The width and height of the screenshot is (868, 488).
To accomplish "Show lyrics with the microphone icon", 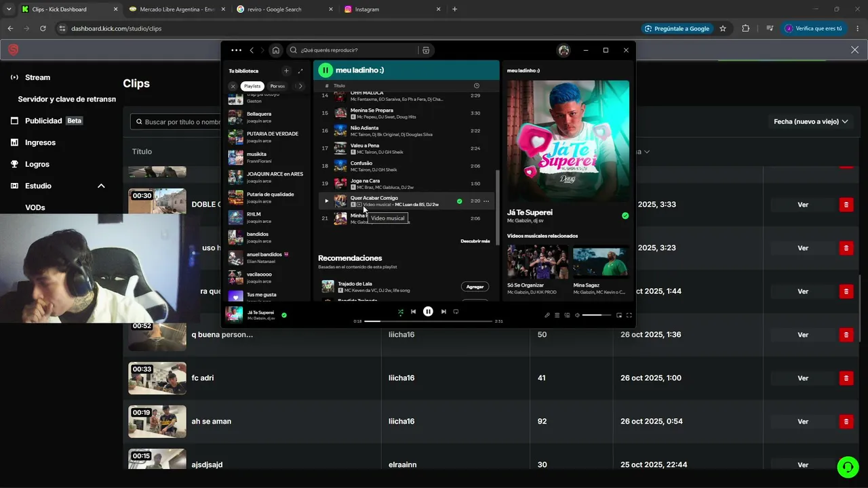I will pos(547,315).
